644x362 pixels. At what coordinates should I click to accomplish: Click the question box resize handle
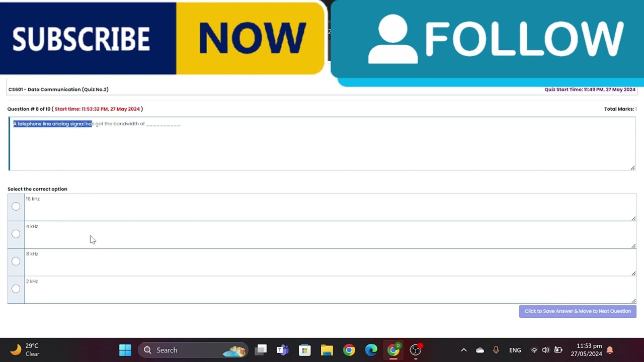click(x=632, y=167)
